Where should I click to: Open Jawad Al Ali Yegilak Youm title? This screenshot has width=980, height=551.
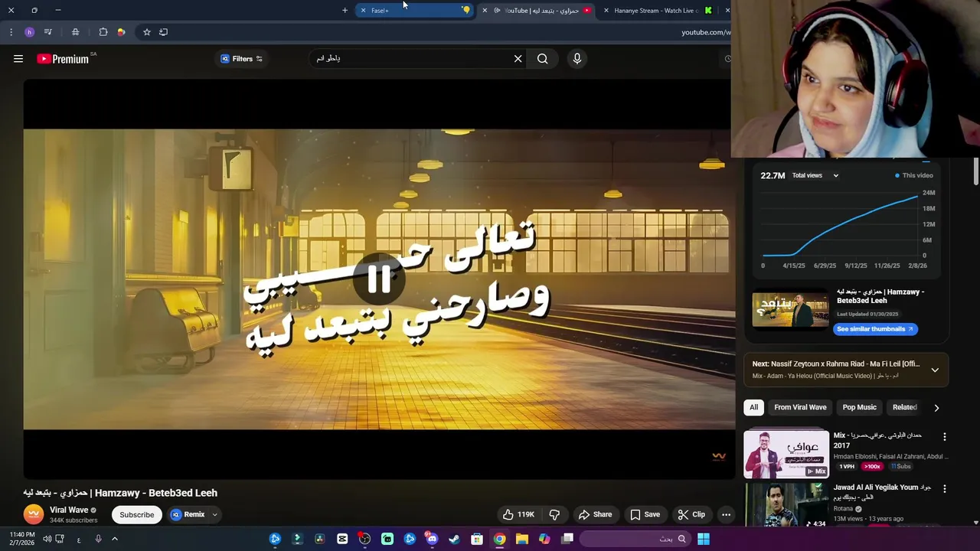click(x=882, y=492)
